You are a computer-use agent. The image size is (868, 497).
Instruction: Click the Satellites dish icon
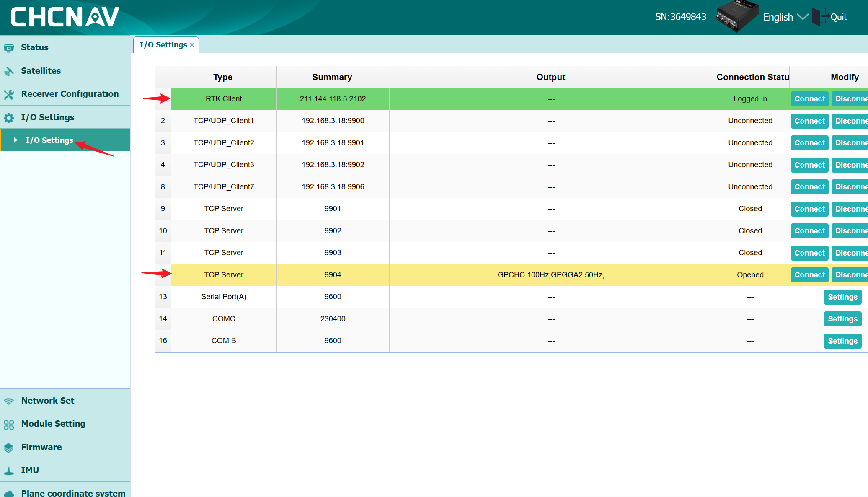click(x=9, y=71)
